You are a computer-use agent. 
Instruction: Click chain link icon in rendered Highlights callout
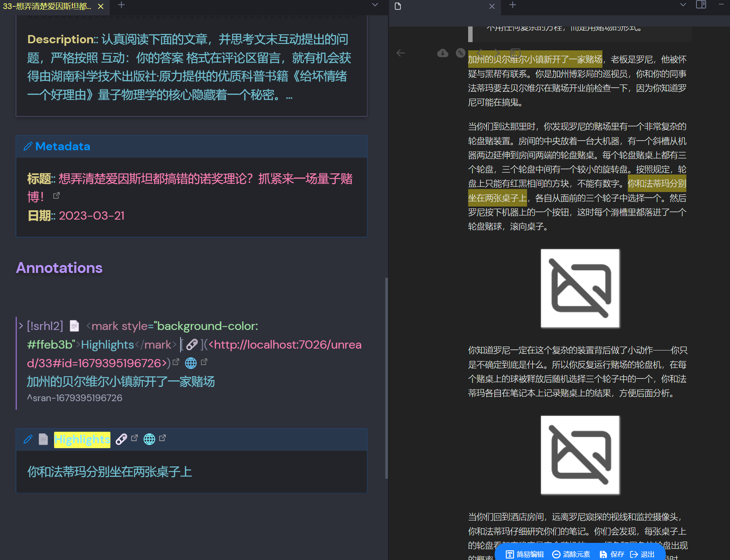[x=121, y=439]
